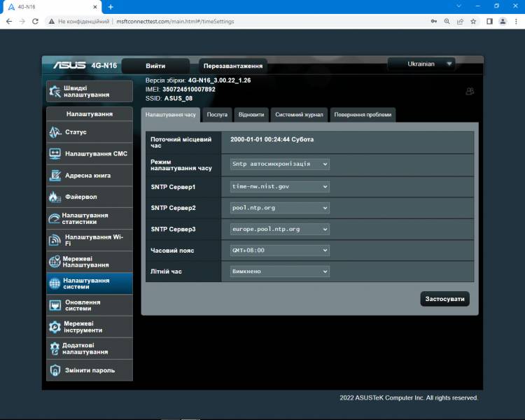Click the SSID value ASUS_08
This screenshot has height=420, width=525.
(x=178, y=99)
